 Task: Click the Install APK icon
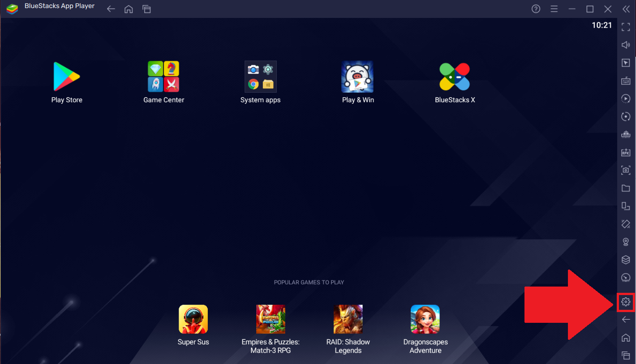(x=626, y=152)
